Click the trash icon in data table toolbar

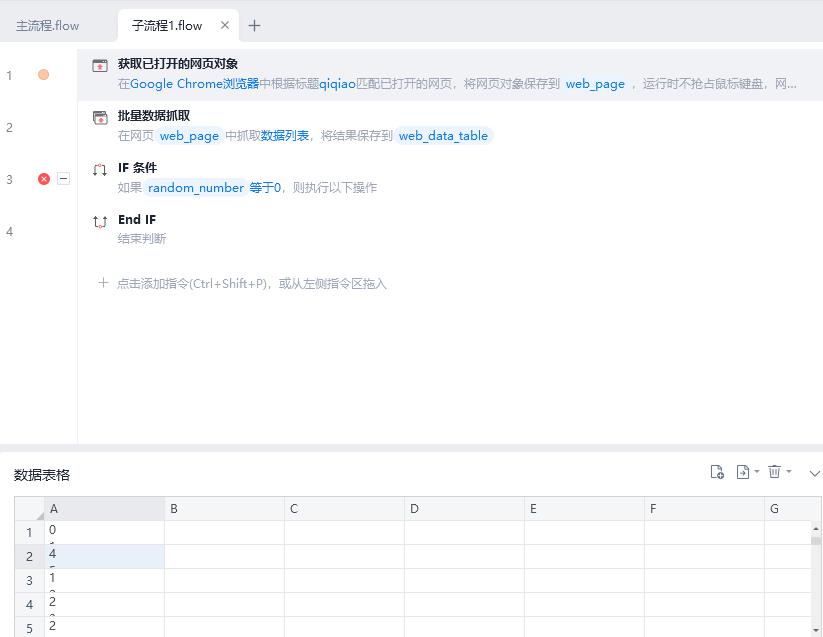click(x=774, y=472)
